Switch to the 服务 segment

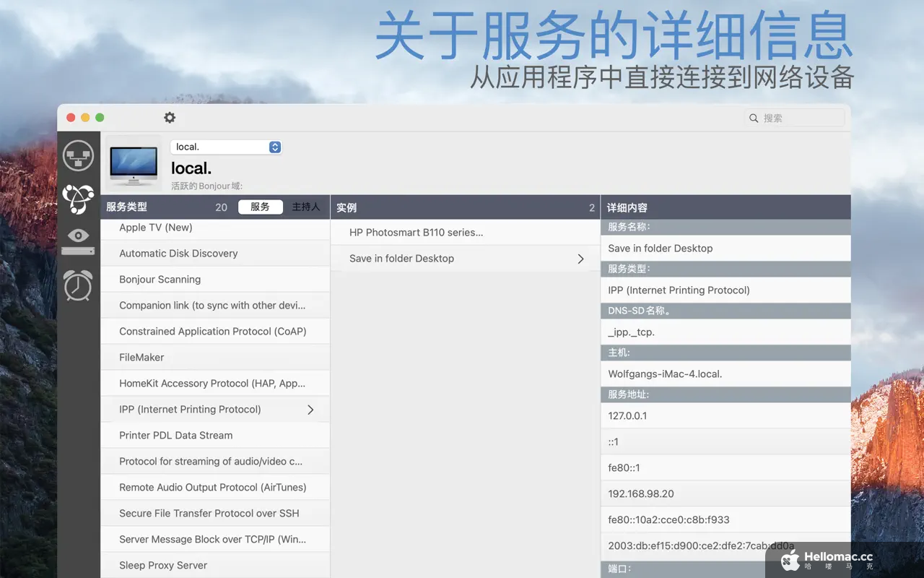coord(260,207)
